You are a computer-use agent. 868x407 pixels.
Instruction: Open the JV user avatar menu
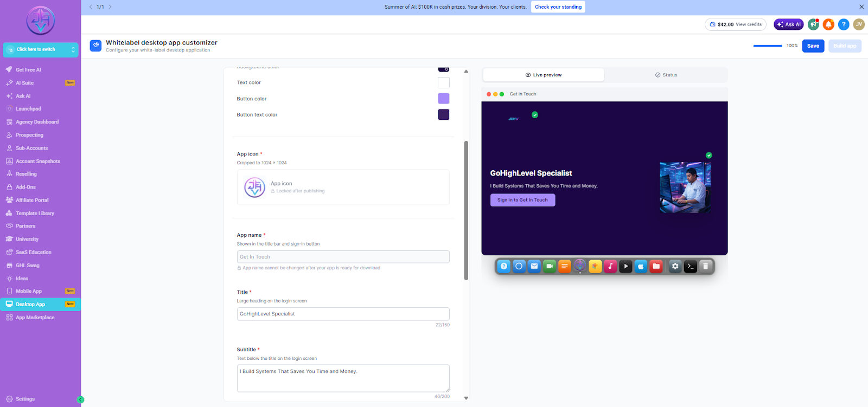(x=859, y=24)
